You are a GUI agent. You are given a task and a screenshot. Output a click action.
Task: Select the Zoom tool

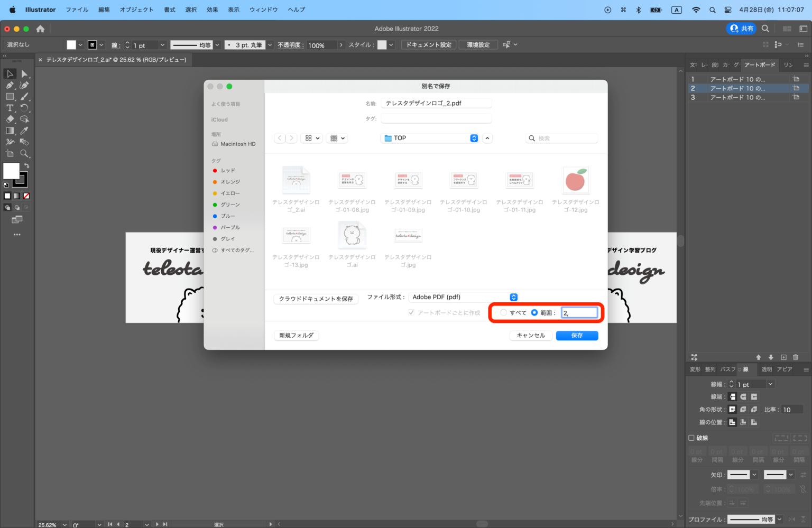tap(24, 153)
